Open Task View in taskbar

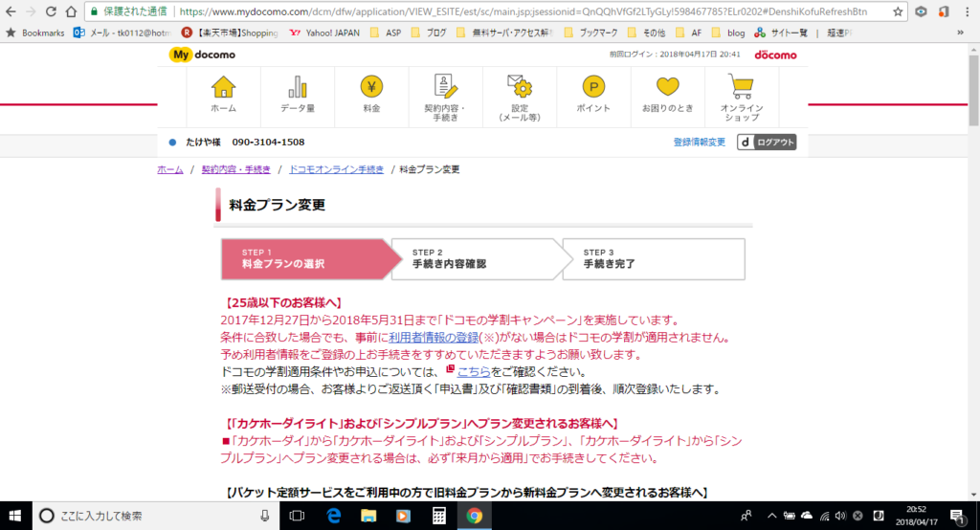pos(298,516)
